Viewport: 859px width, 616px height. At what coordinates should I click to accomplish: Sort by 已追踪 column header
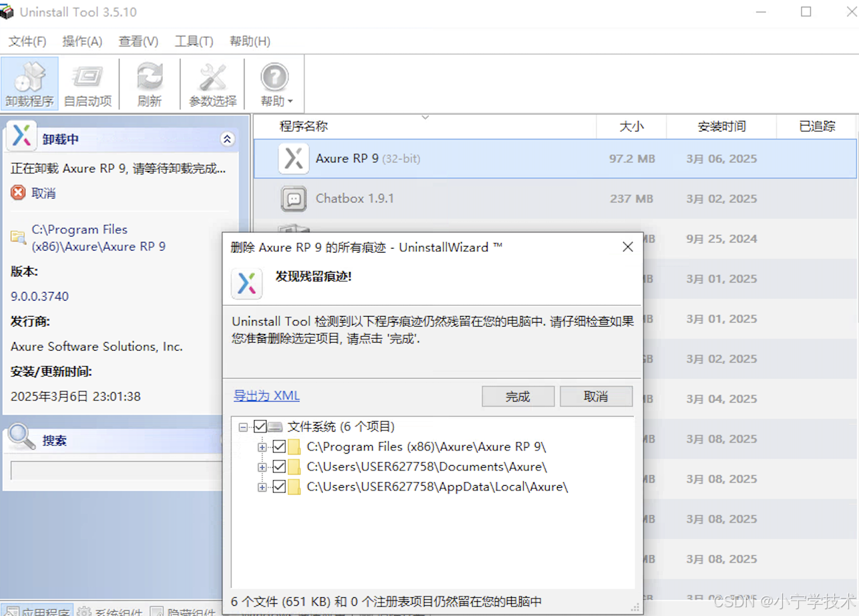817,126
